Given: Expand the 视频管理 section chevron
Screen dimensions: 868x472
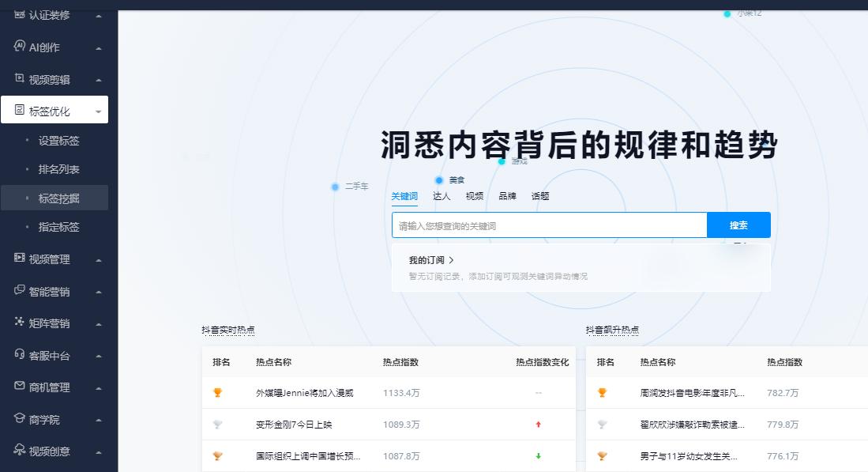Looking at the screenshot, I should (x=100, y=259).
